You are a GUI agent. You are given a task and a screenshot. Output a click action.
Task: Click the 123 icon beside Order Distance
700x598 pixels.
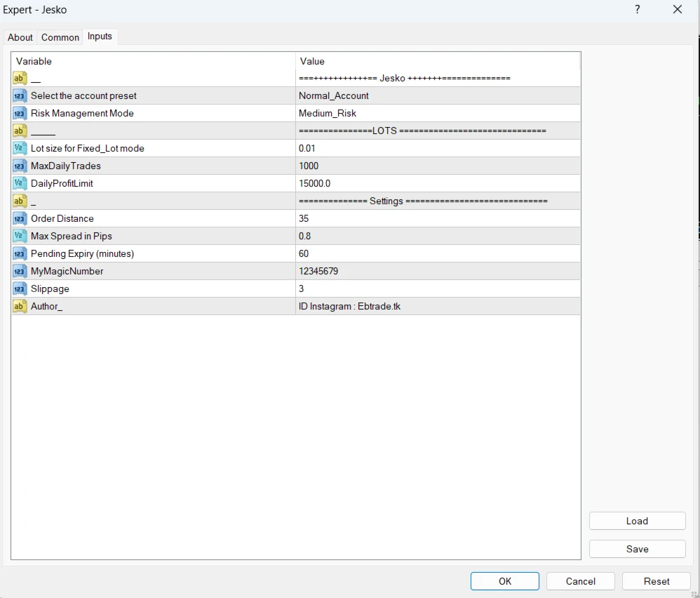20,218
